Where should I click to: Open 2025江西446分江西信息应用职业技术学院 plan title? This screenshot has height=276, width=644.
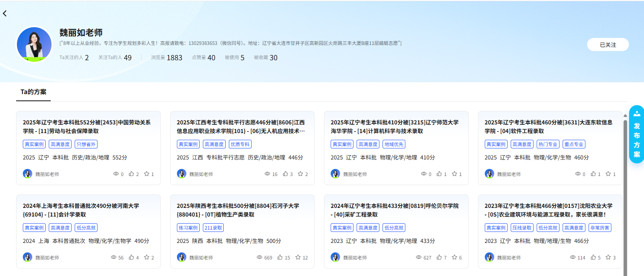[x=241, y=127]
